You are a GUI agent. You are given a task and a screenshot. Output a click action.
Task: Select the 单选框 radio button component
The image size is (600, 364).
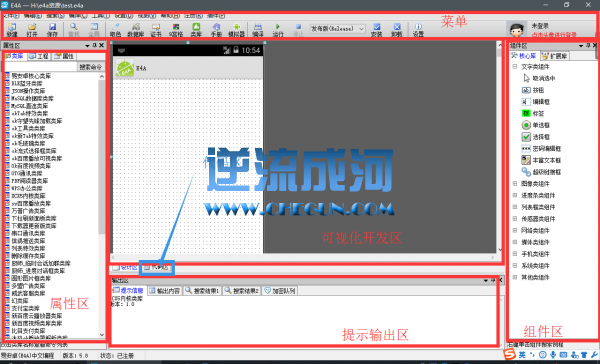point(536,125)
